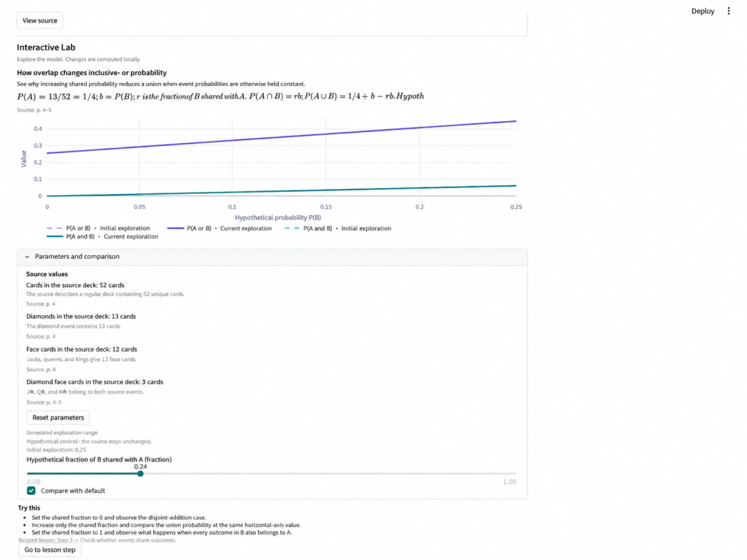Image resolution: width=747 pixels, height=560 pixels.
Task: Click 'Face cards in the source deck: 12 cards'
Action: pyautogui.click(x=82, y=349)
